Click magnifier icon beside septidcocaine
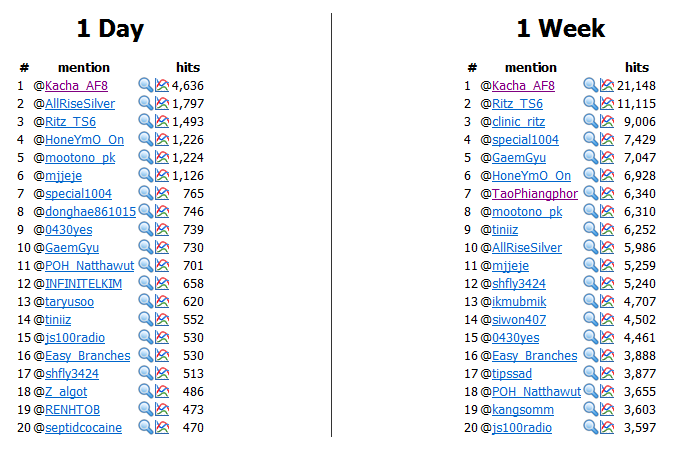 [x=146, y=427]
